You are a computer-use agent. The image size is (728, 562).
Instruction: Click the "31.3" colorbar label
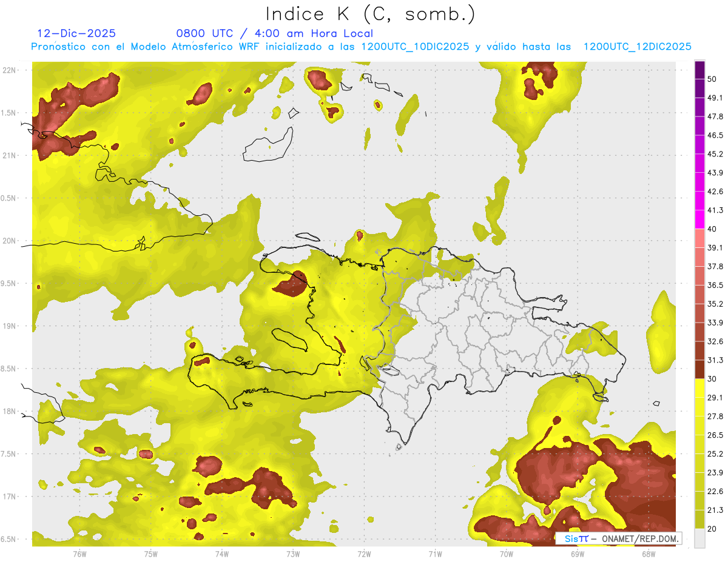715,360
